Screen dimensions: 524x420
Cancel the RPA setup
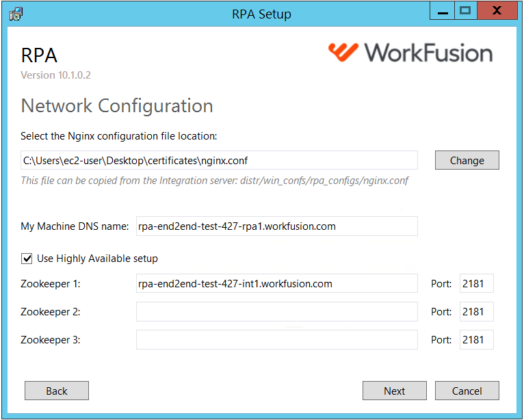point(467,391)
